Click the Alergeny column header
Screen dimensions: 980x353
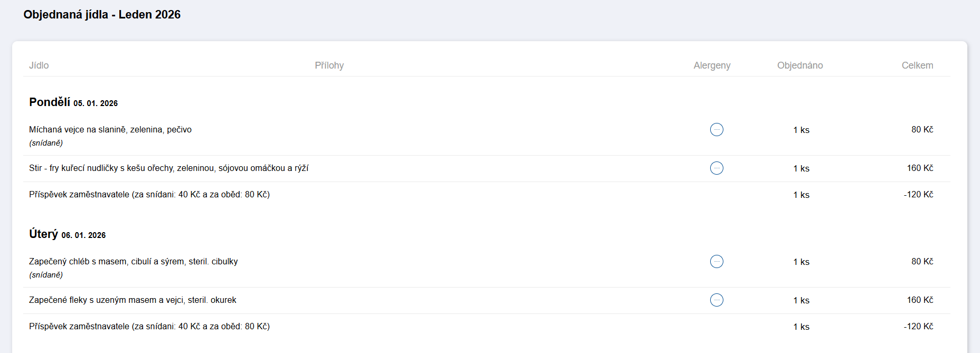712,65
